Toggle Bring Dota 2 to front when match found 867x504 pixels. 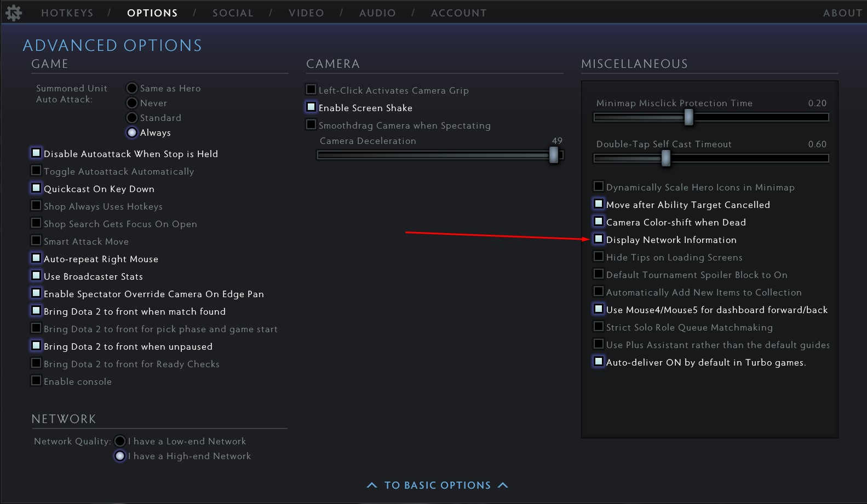(36, 311)
